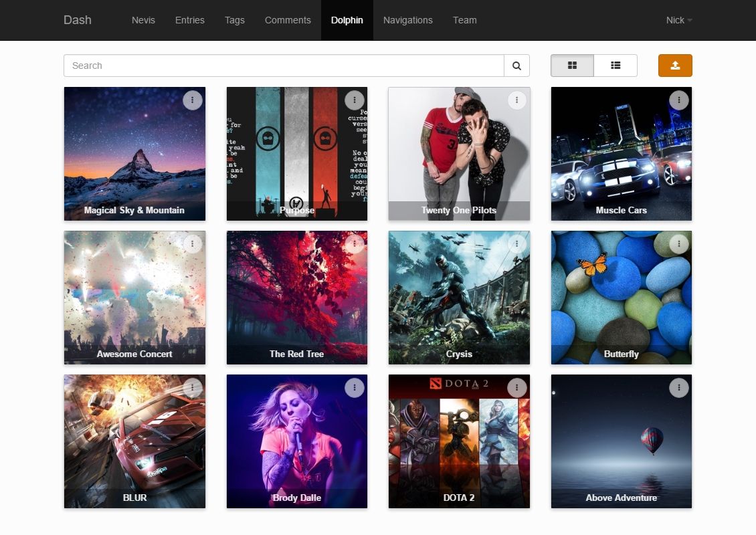Switch to grid view
Image resolution: width=756 pixels, height=535 pixels.
pyautogui.click(x=572, y=66)
